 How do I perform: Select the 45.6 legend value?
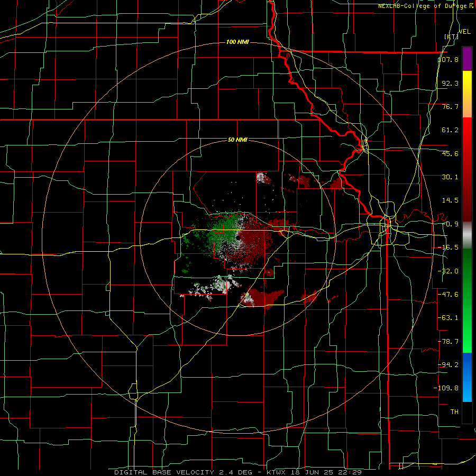tap(450, 153)
